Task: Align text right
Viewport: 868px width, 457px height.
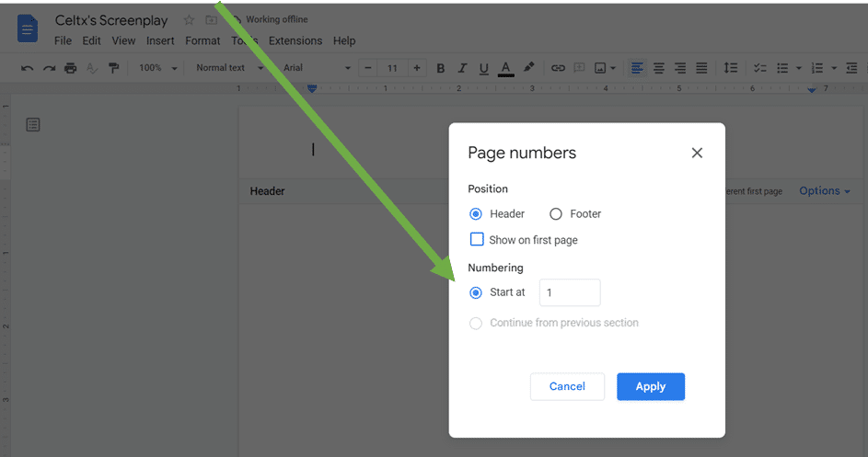Action: coord(680,68)
